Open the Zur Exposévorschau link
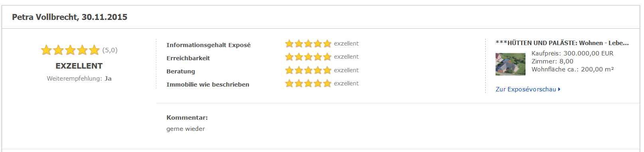Screen dimensions: 644x152 [x=526, y=89]
